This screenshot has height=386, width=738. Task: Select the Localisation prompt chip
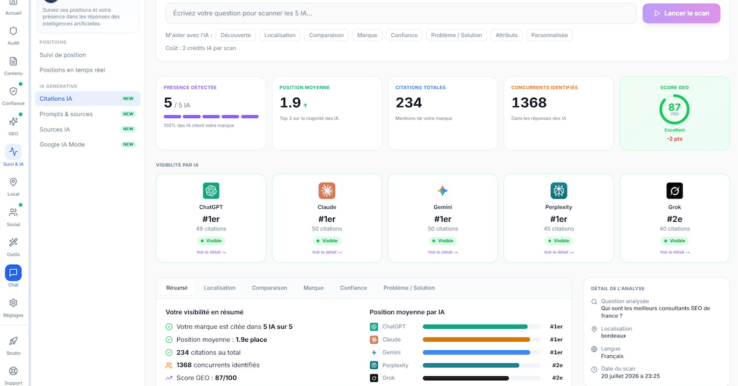(x=280, y=35)
